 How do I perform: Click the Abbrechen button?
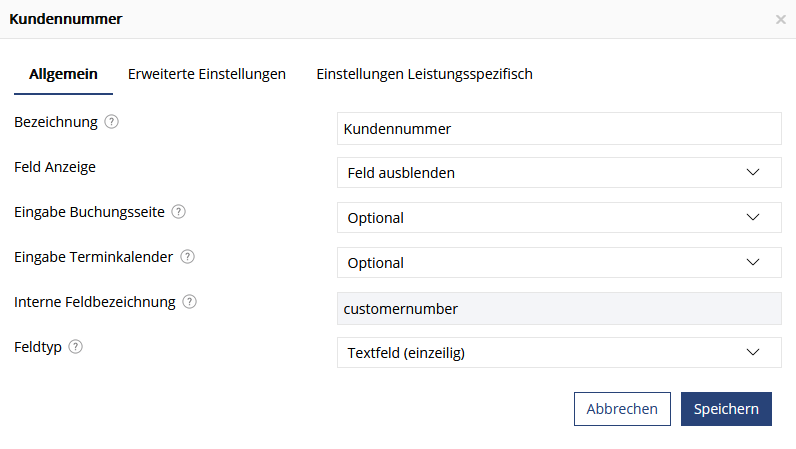(622, 409)
